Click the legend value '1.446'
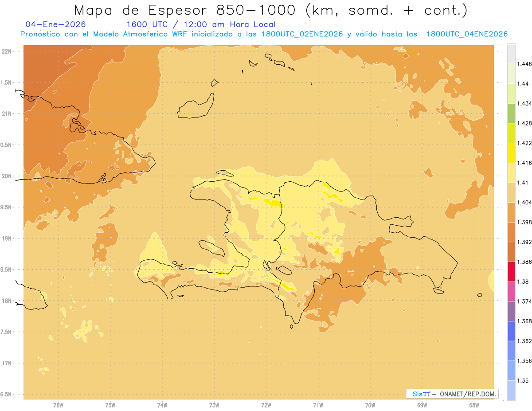Viewport: 532px width, 411px height. 524,64
